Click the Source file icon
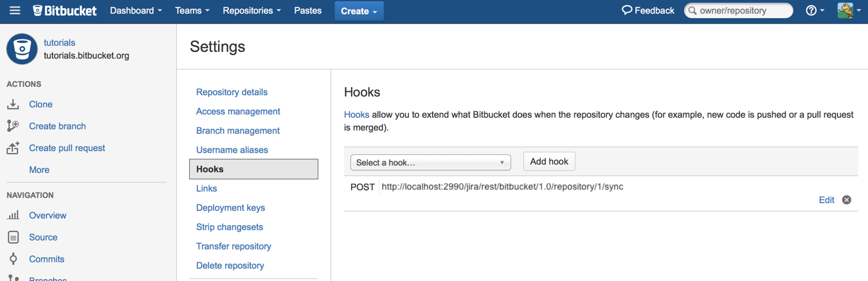 [x=13, y=237]
